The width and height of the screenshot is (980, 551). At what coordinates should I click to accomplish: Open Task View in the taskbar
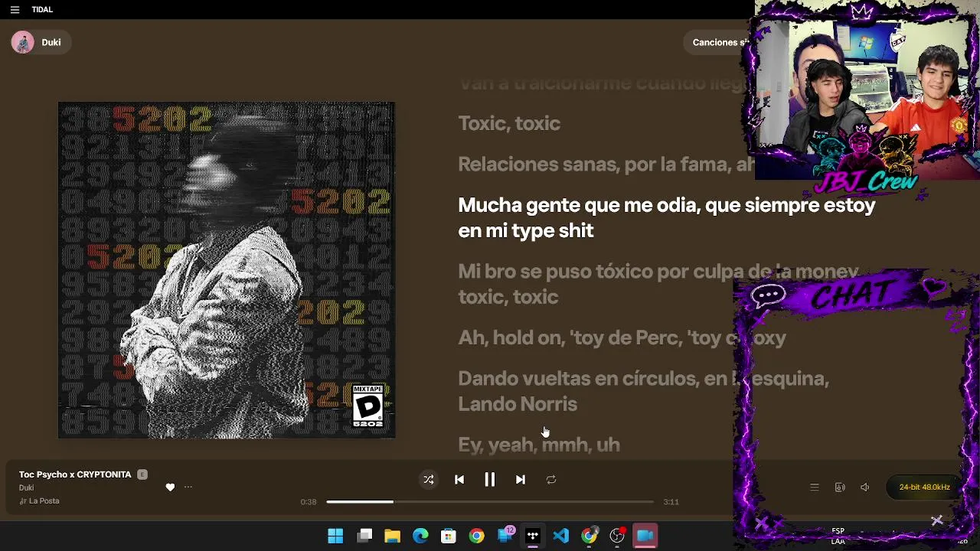click(364, 536)
